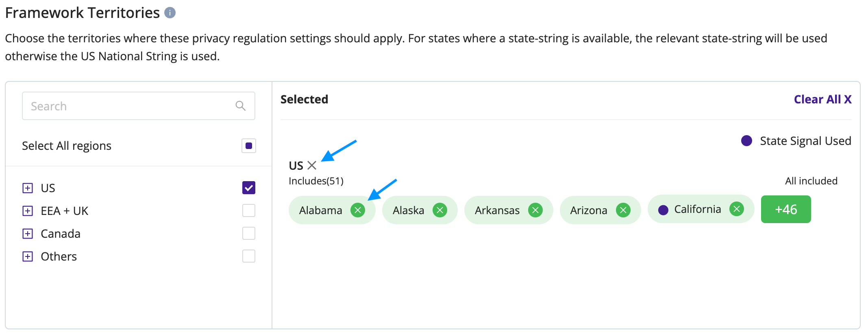Expand the EEA + UK region list
Image resolution: width=868 pixels, height=333 pixels.
click(28, 210)
